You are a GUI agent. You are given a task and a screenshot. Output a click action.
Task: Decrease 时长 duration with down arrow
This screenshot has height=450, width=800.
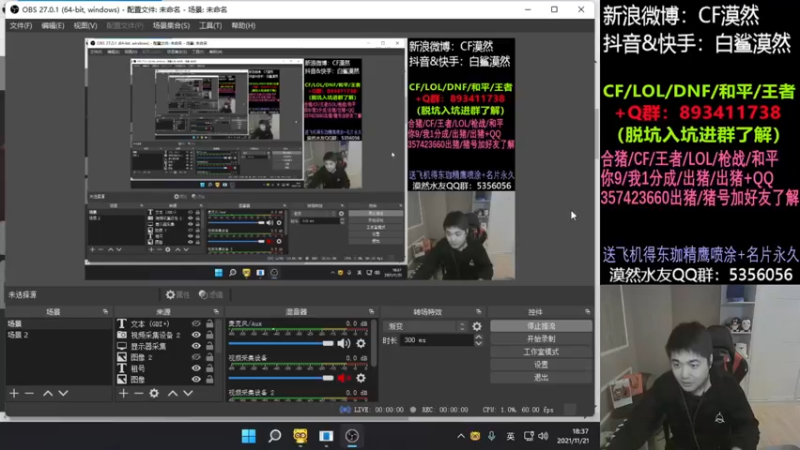(478, 343)
